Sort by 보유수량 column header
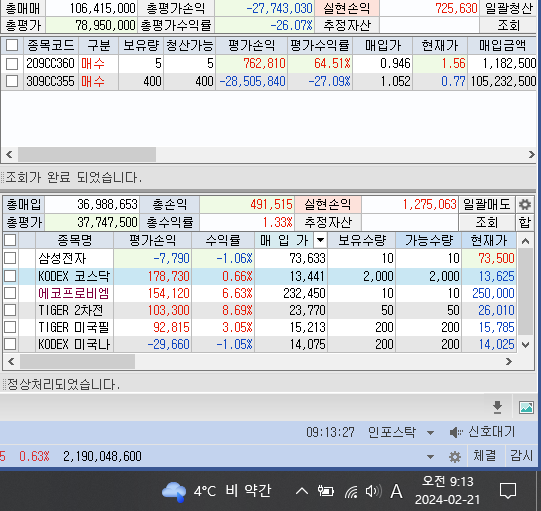541x511 pixels. 362,240
